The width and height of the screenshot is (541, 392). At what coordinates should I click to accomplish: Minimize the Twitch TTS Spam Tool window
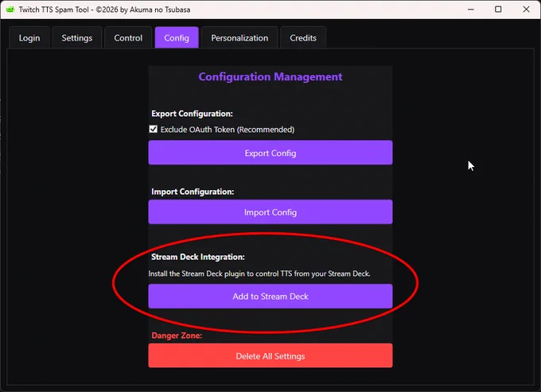click(471, 10)
